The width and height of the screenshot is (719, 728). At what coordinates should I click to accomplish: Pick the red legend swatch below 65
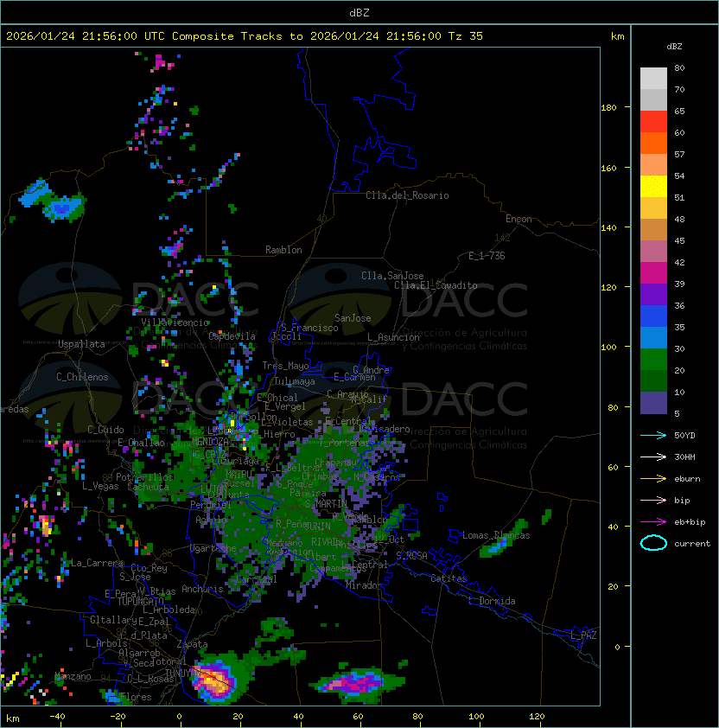[x=653, y=122]
